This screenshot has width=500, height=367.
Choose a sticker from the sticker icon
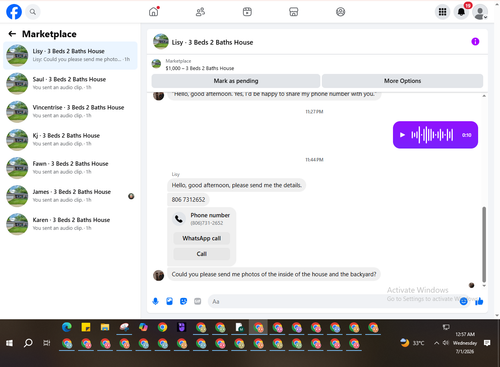click(183, 301)
